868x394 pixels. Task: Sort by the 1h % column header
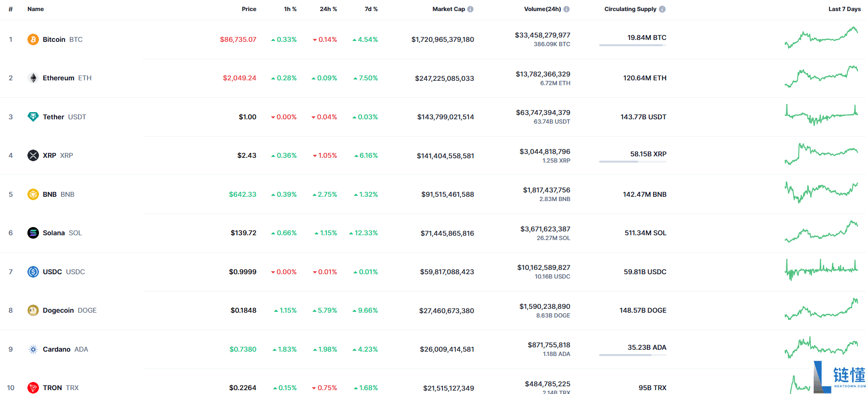click(x=290, y=9)
